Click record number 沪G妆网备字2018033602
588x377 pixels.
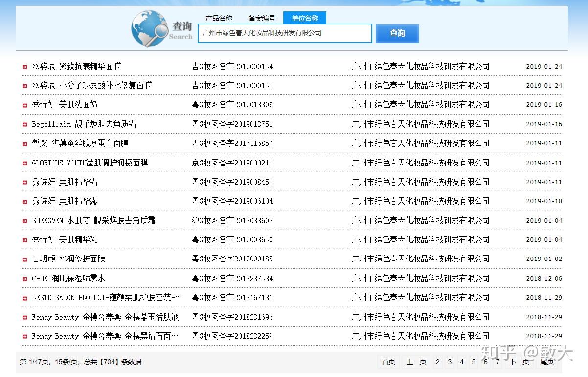click(232, 220)
